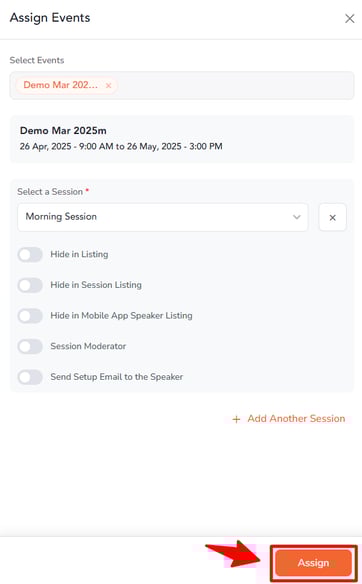Image resolution: width=362 pixels, height=584 pixels.
Task: Open the Morning Session combo box
Action: (x=163, y=217)
